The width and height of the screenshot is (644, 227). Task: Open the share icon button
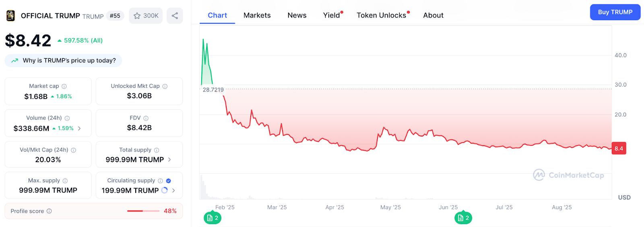click(175, 16)
